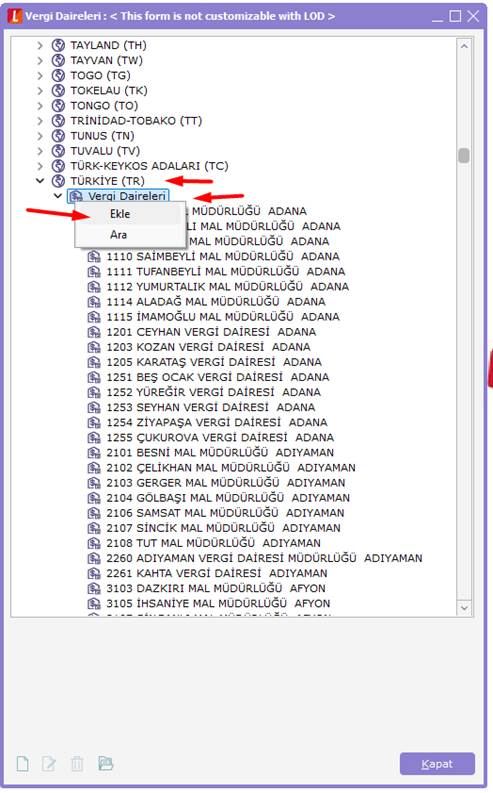Click the office icon for 1115 İMAMOĞLU
Viewport: 493px width, 793px height.
click(94, 317)
